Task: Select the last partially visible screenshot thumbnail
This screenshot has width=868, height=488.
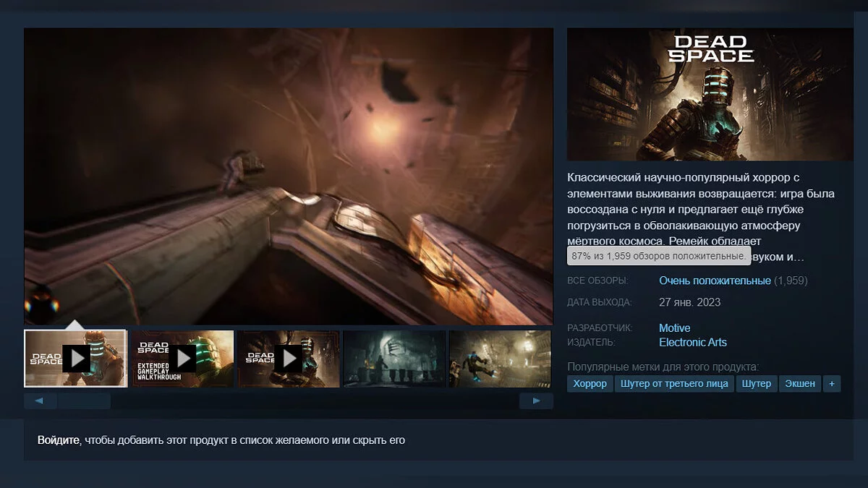Action: click(x=500, y=359)
